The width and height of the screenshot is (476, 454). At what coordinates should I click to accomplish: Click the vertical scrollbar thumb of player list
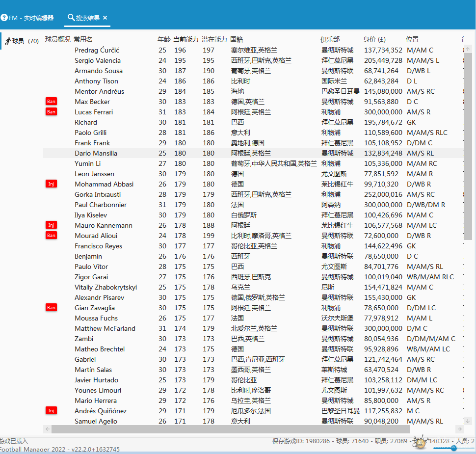point(468,146)
